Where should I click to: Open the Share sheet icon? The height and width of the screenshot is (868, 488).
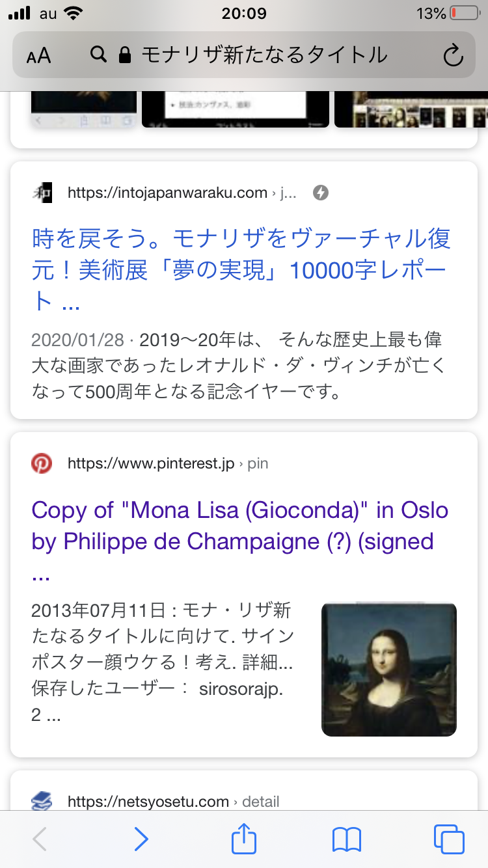244,839
